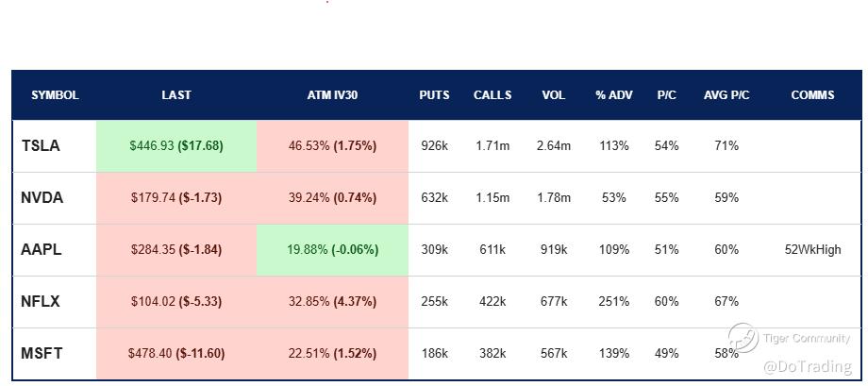Click the 52WkHigh comment for AAPL
The height and width of the screenshot is (386, 868).
(812, 250)
